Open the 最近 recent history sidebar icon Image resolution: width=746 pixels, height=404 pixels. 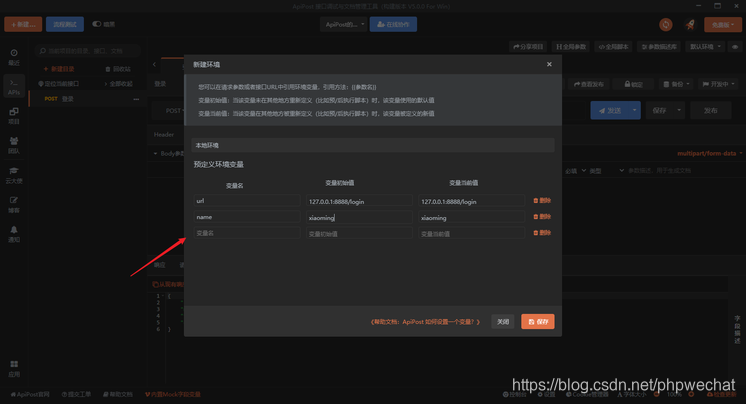[14, 57]
